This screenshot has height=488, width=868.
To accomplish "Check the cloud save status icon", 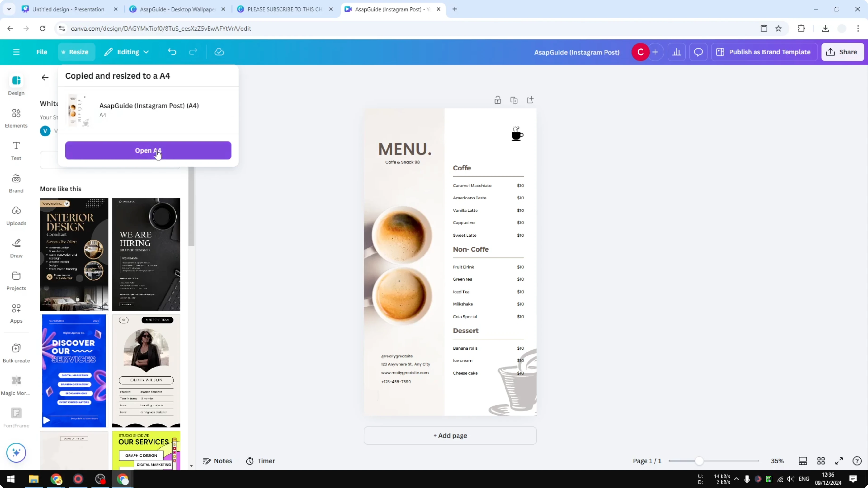I will [x=219, y=52].
